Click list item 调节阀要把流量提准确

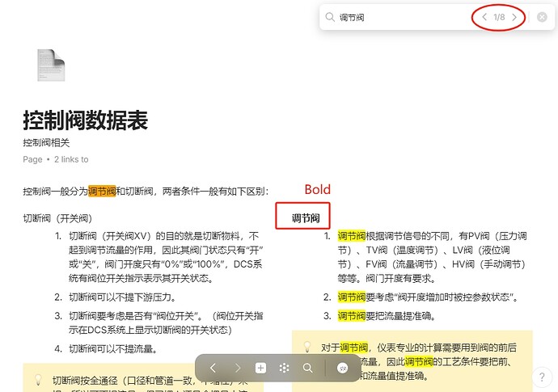(387, 315)
